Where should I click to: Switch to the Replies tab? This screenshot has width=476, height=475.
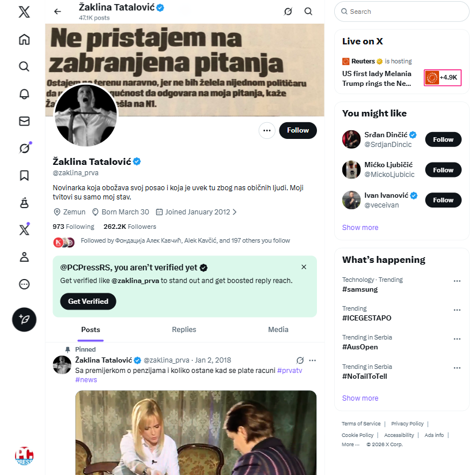184,330
